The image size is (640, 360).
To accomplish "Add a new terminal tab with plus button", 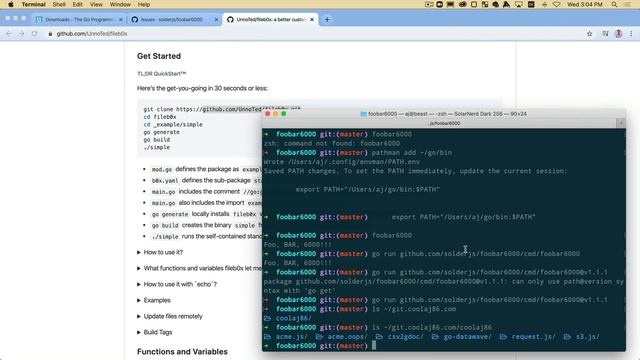I will [621, 123].
